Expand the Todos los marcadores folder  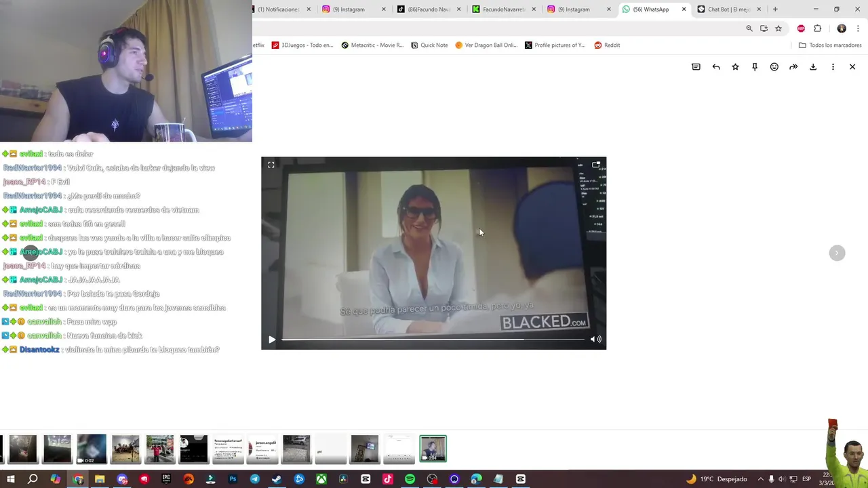pos(830,45)
